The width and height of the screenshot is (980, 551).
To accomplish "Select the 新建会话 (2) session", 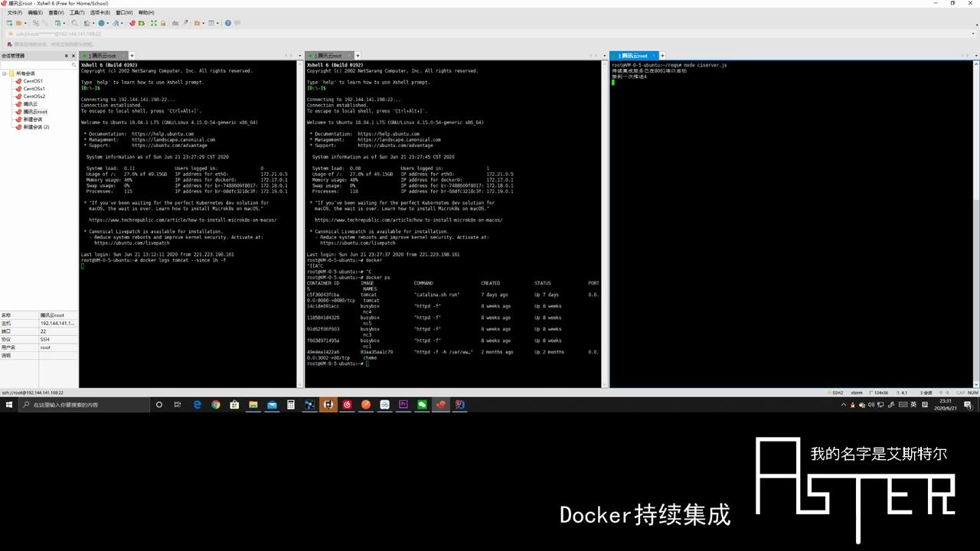I will click(36, 127).
